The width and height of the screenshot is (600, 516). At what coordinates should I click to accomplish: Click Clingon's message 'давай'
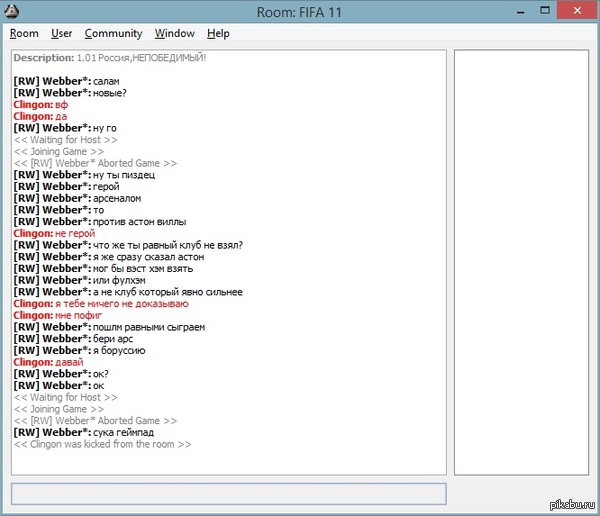click(x=48, y=362)
